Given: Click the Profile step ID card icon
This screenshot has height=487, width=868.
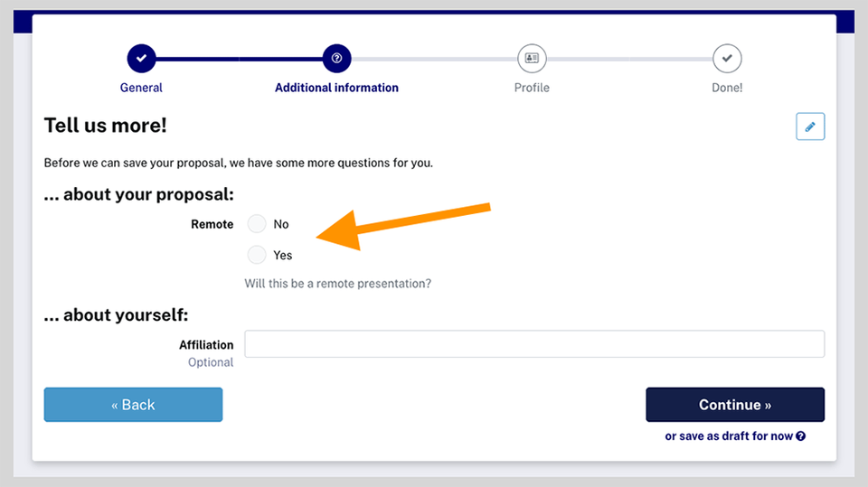Looking at the screenshot, I should pos(532,59).
